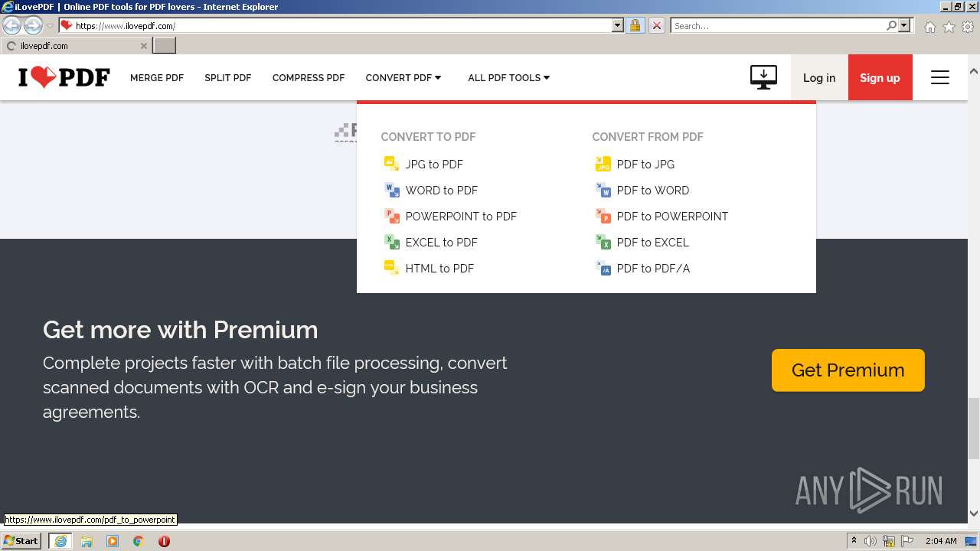Open Internet Explorer in the taskbar

(60, 540)
